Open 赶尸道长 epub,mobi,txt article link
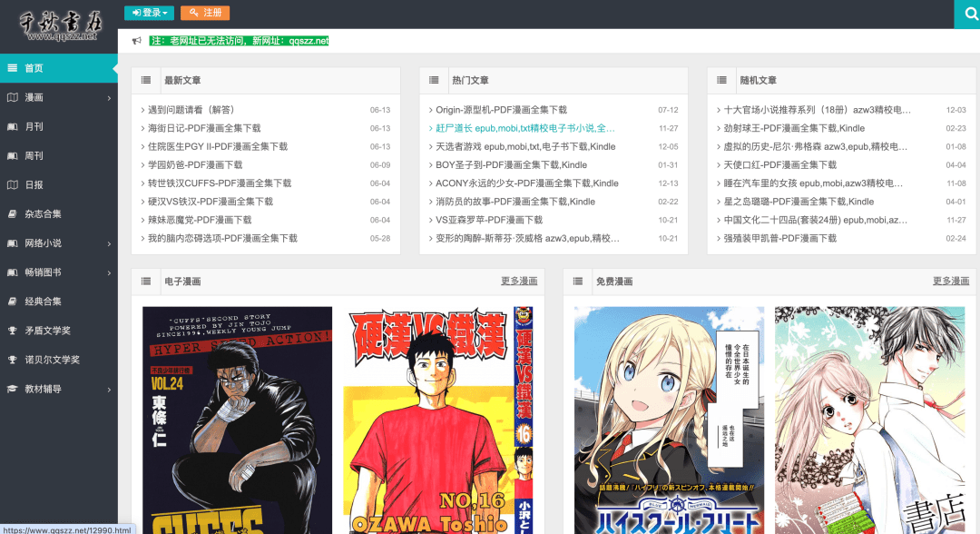Screen dimensions: 980x534 (525, 128)
